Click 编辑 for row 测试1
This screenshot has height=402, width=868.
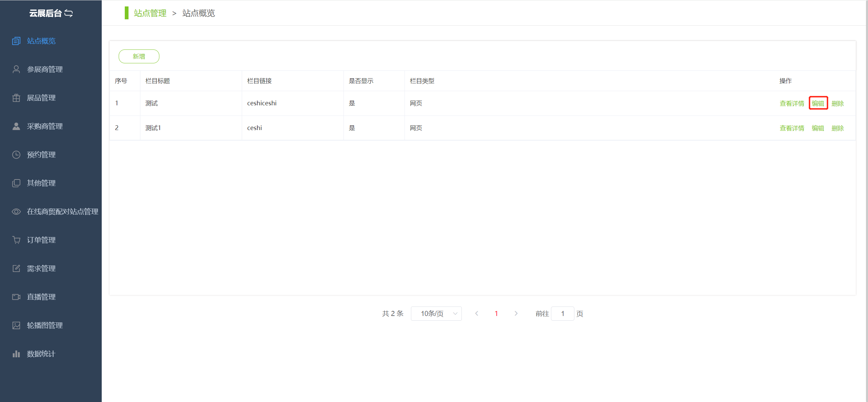tap(818, 128)
